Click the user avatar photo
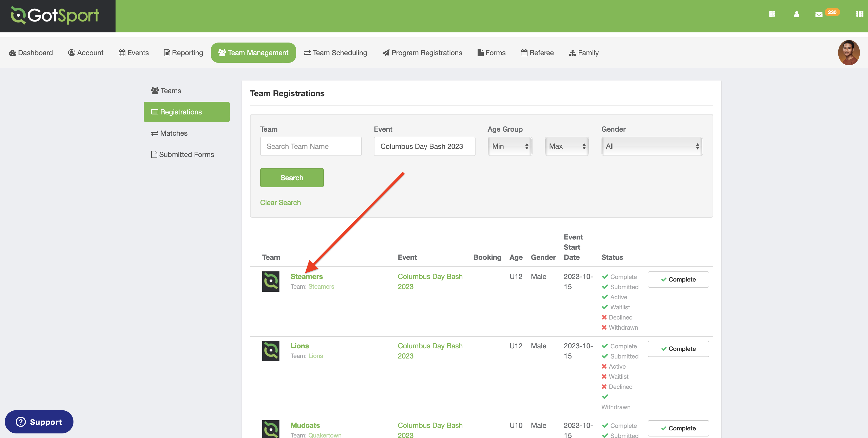Screen dimensions: 868x438 849,52
